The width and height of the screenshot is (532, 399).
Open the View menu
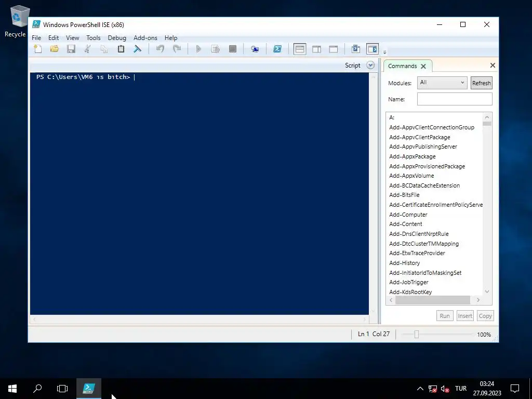click(72, 37)
